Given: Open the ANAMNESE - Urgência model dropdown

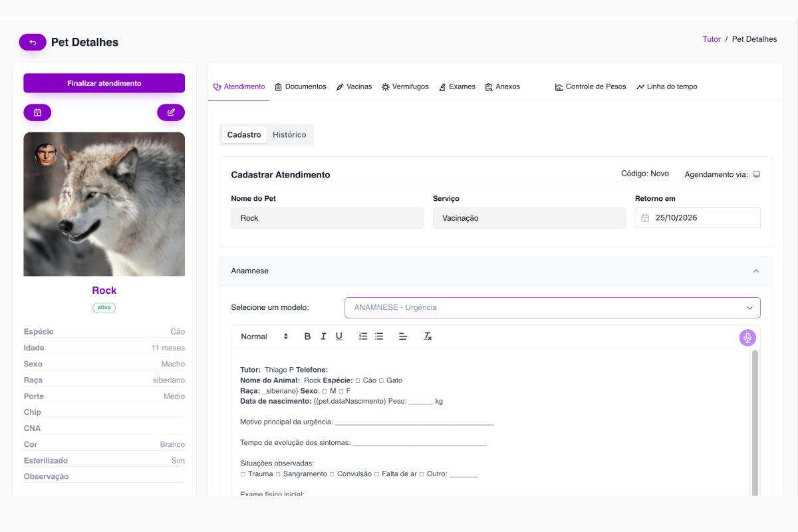Looking at the screenshot, I should [552, 307].
